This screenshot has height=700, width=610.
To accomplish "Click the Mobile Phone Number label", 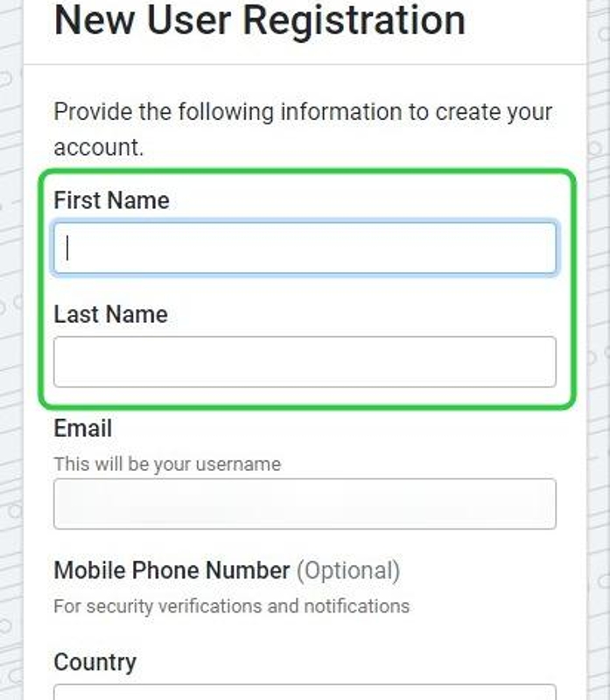I will [x=172, y=571].
